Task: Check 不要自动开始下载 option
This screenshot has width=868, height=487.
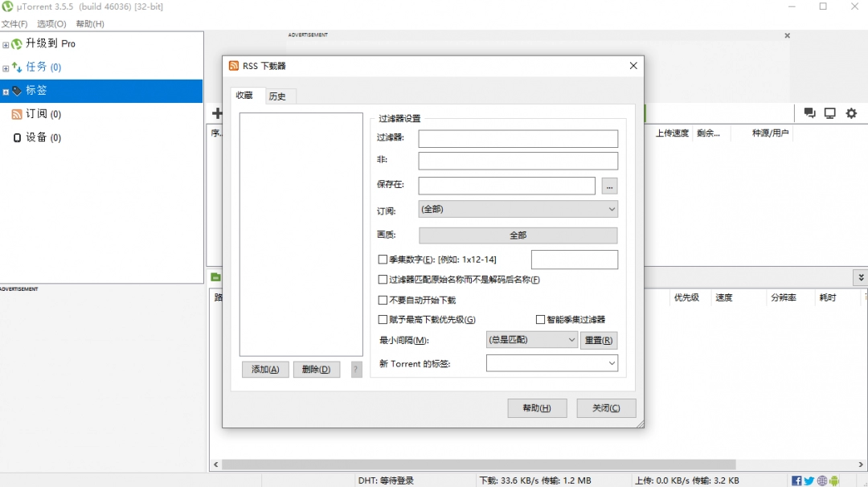Action: click(x=383, y=300)
